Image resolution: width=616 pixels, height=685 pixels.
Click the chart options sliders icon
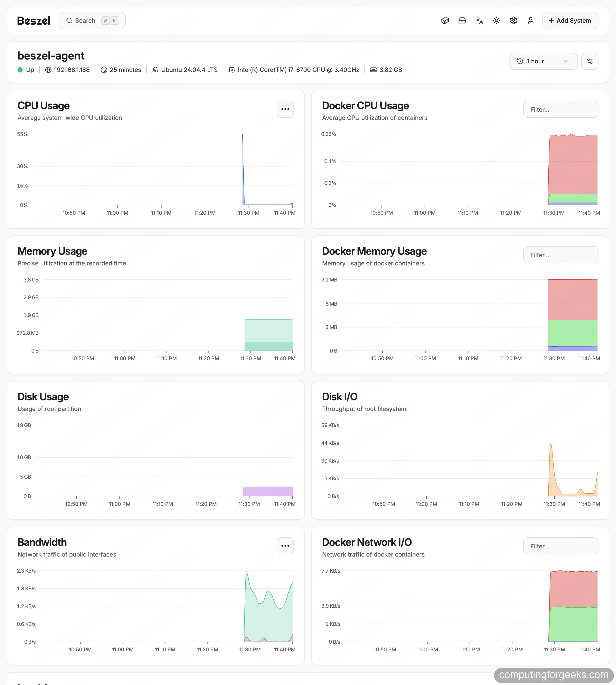click(590, 61)
